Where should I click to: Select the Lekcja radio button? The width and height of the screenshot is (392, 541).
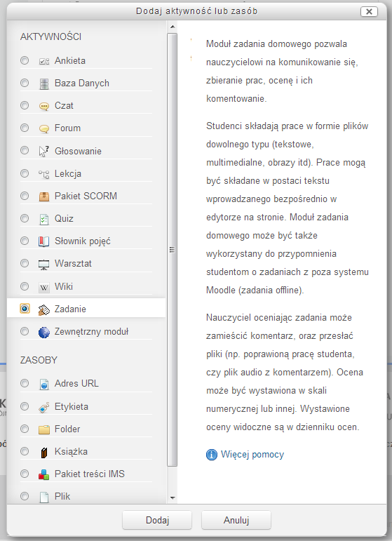(x=25, y=173)
